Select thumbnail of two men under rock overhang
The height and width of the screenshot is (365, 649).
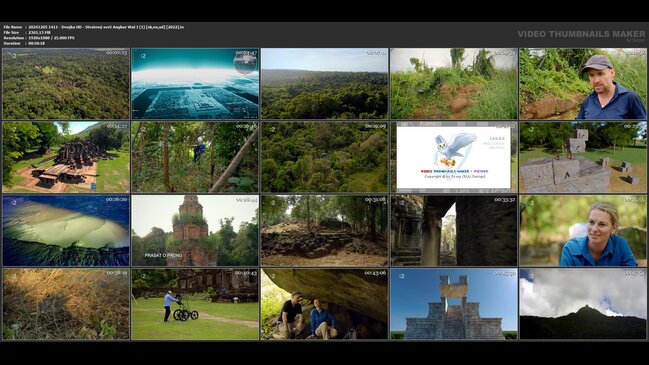(x=324, y=304)
